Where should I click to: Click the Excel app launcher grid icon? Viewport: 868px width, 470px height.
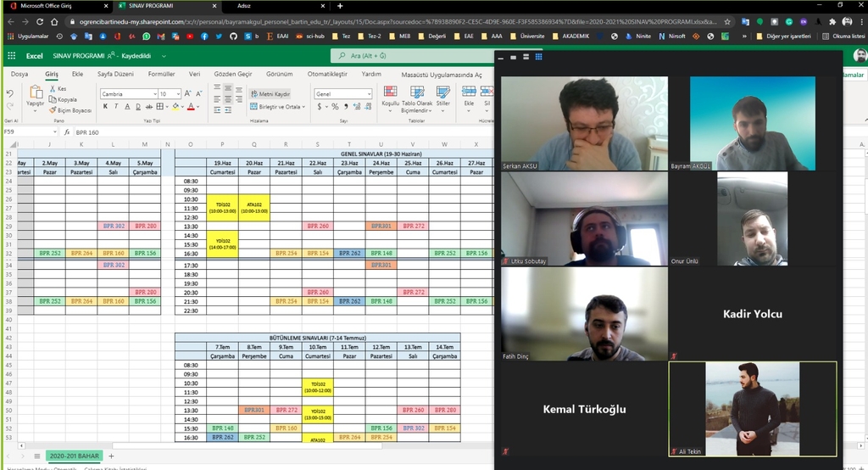click(12, 55)
